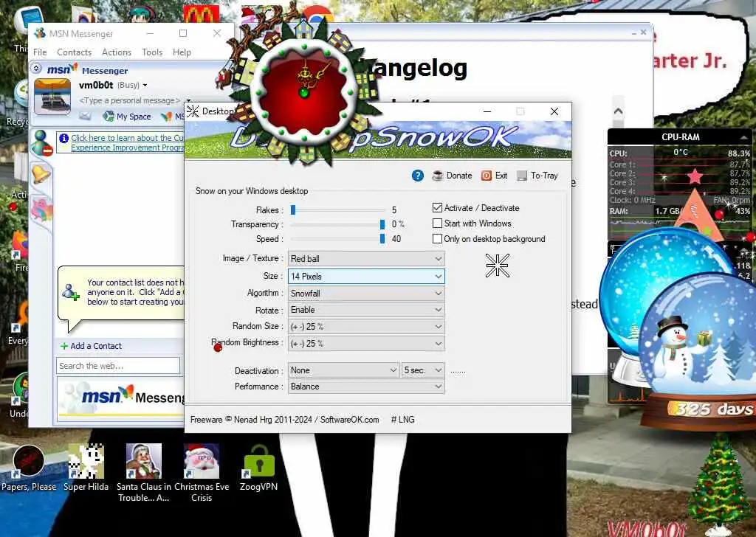Viewport: 756px width, 537px height.
Task: Enable Start with Windows checkbox
Action: [x=437, y=224]
